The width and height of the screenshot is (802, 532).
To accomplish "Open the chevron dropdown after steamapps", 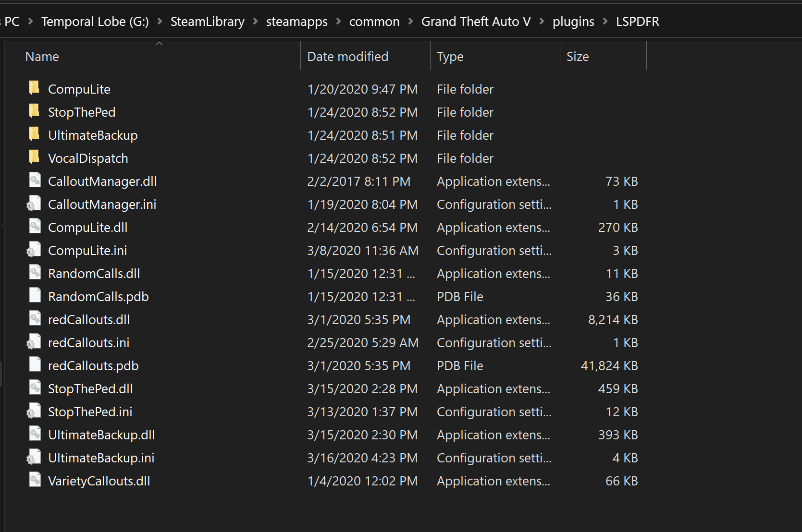I will pos(338,21).
